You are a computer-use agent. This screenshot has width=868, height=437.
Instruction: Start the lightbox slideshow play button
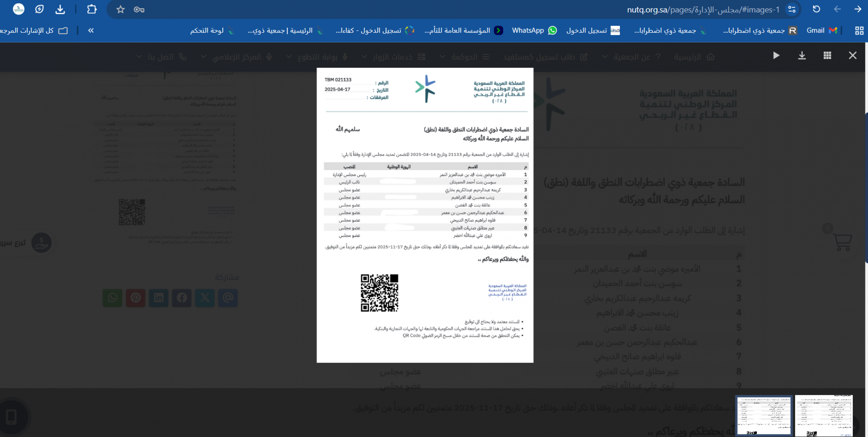[x=776, y=55]
